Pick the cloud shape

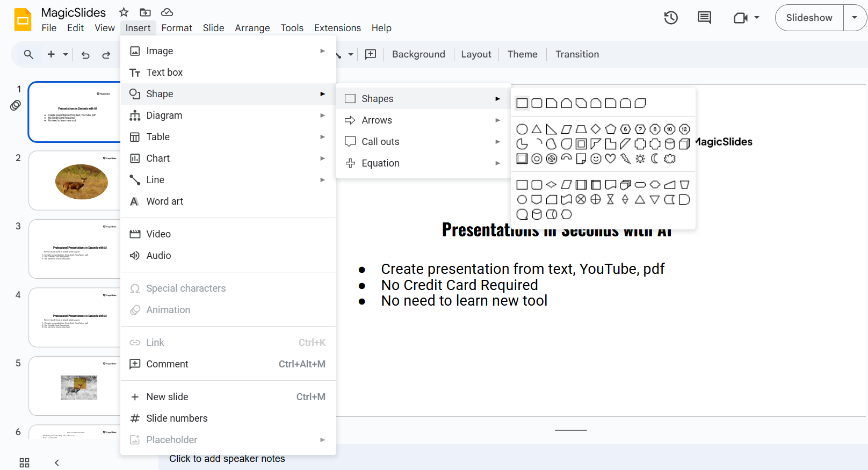[x=670, y=158]
